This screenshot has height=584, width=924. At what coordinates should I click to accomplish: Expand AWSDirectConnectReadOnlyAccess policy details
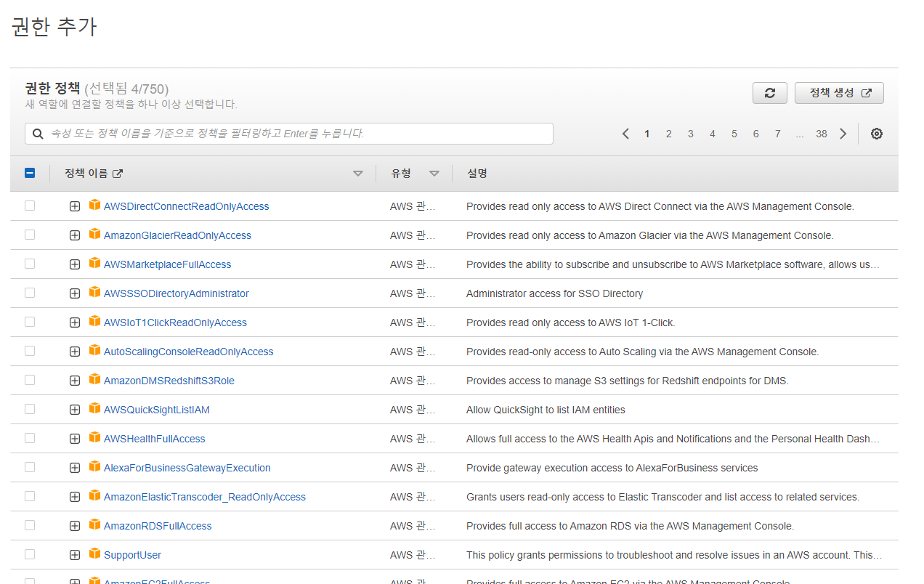click(x=75, y=206)
